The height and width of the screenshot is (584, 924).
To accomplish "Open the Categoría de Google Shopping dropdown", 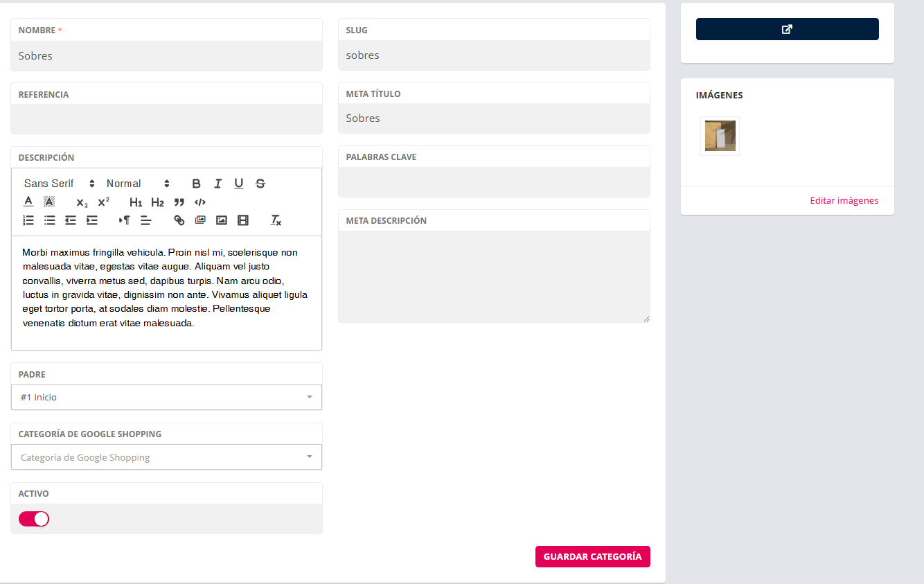I will (x=166, y=457).
